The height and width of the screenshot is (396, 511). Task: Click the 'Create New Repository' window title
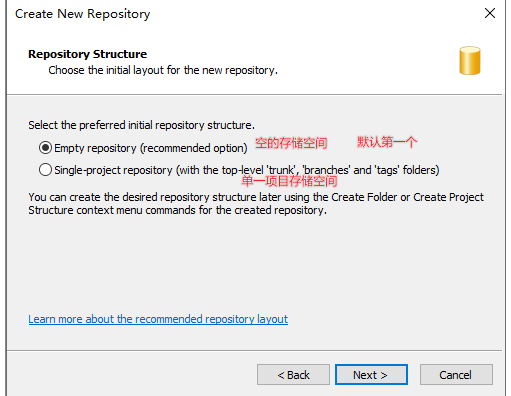[x=82, y=14]
